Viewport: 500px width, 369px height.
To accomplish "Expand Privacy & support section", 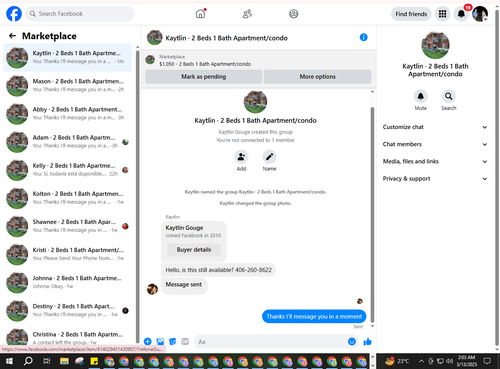I will pos(435,179).
